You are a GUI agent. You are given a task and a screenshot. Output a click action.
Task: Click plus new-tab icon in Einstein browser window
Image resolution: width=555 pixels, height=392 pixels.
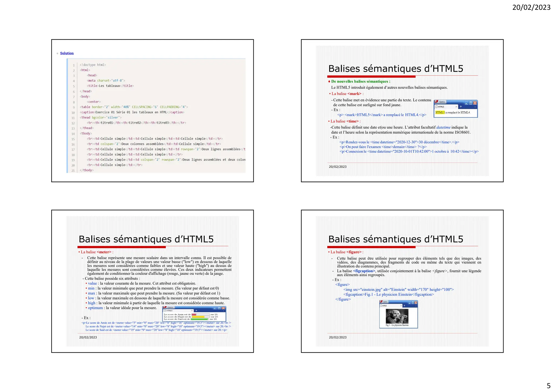click(404, 306)
